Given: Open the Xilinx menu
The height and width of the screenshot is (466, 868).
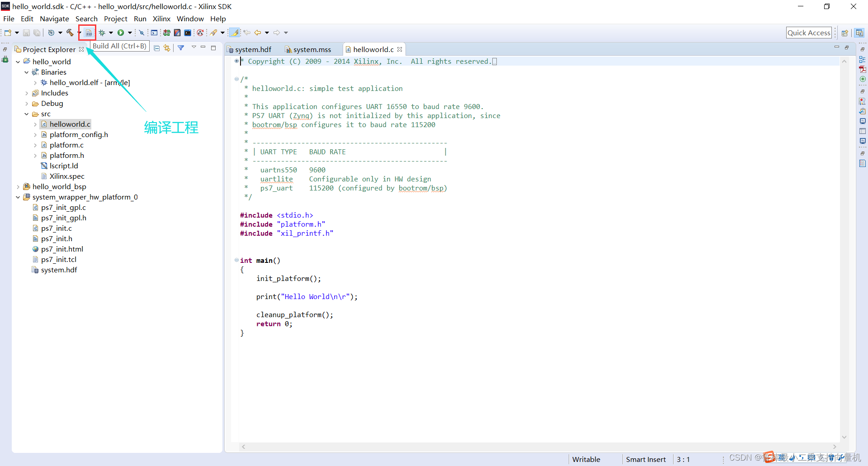Looking at the screenshot, I should point(161,19).
